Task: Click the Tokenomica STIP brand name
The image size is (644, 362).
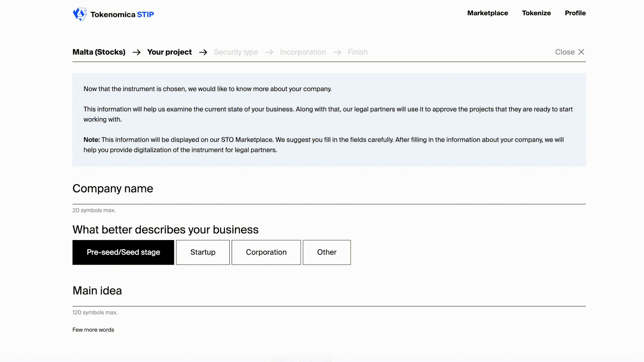Action: pyautogui.click(x=122, y=14)
